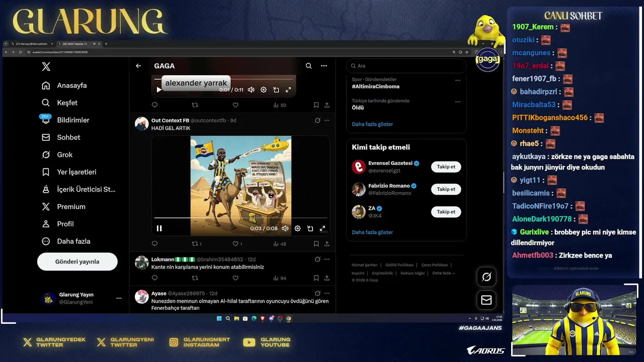Show more trends via Daha fazla göster
The image size is (644, 362).
coord(372,124)
